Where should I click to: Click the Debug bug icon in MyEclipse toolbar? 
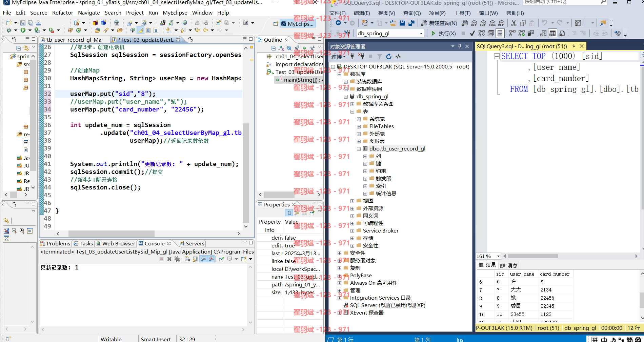coord(9,30)
